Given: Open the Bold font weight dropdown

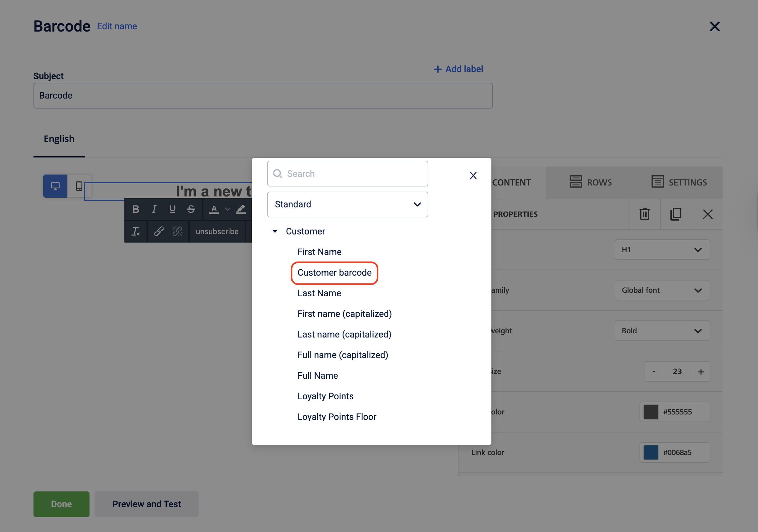Looking at the screenshot, I should (662, 331).
